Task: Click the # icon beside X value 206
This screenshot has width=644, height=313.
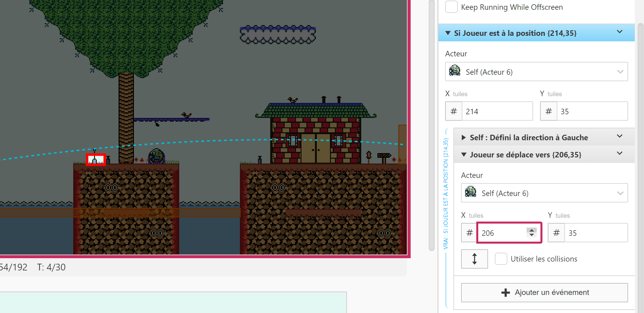Action: [469, 233]
